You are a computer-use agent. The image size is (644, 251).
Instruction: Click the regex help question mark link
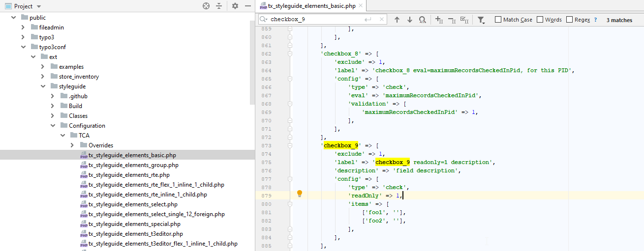pyautogui.click(x=595, y=20)
